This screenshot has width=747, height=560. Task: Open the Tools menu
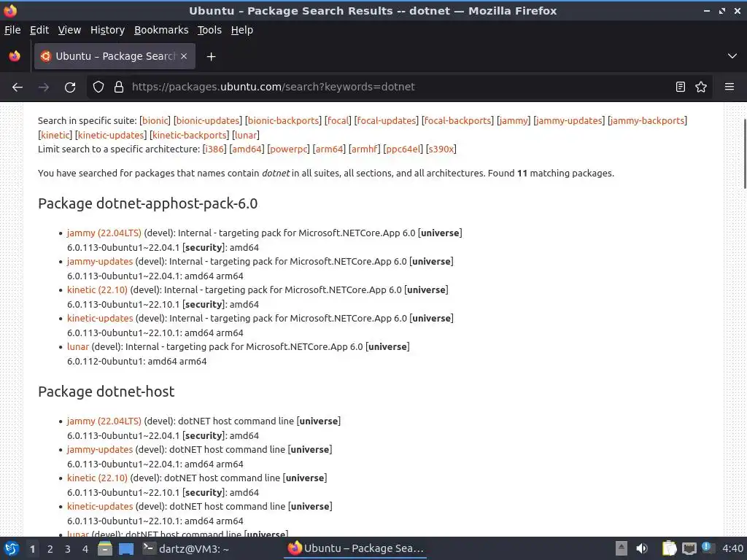[x=209, y=30]
